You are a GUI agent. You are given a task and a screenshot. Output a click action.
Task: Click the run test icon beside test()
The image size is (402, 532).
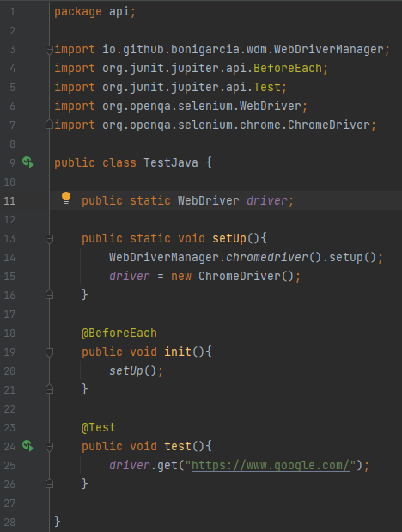pyautogui.click(x=28, y=446)
